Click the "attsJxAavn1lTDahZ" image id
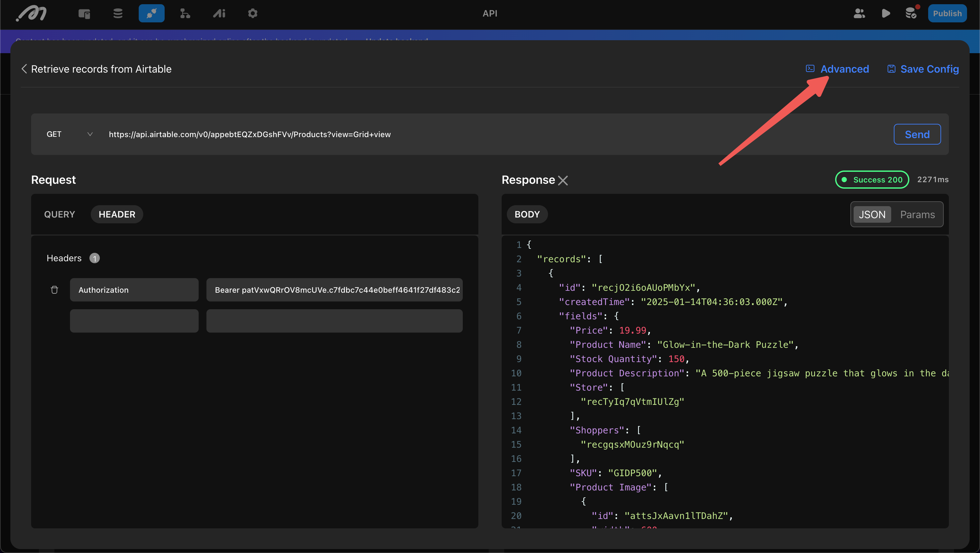Viewport: 980px width, 553px height. coord(676,516)
